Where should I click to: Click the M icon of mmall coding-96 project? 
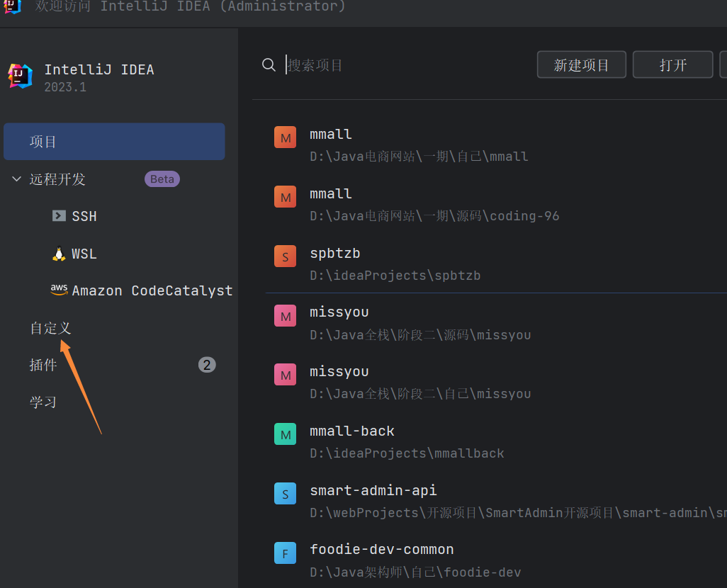285,197
